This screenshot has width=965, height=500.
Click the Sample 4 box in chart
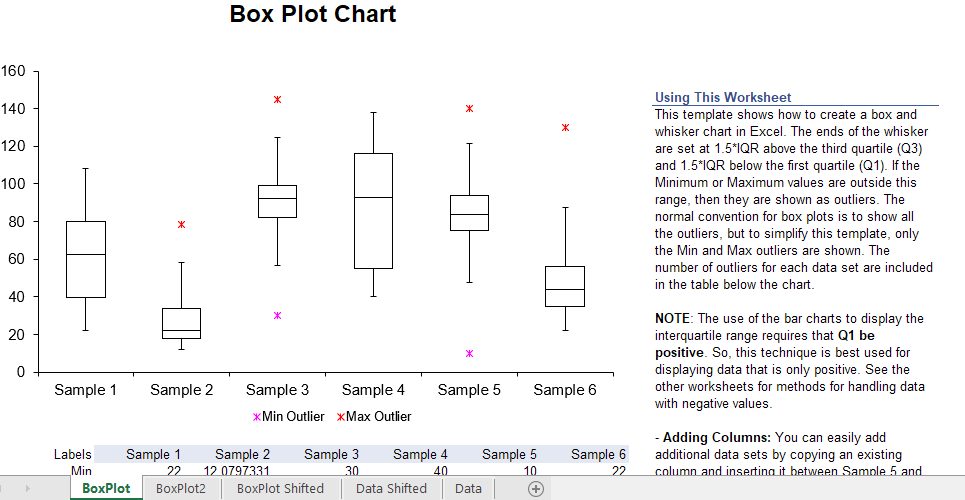point(374,211)
